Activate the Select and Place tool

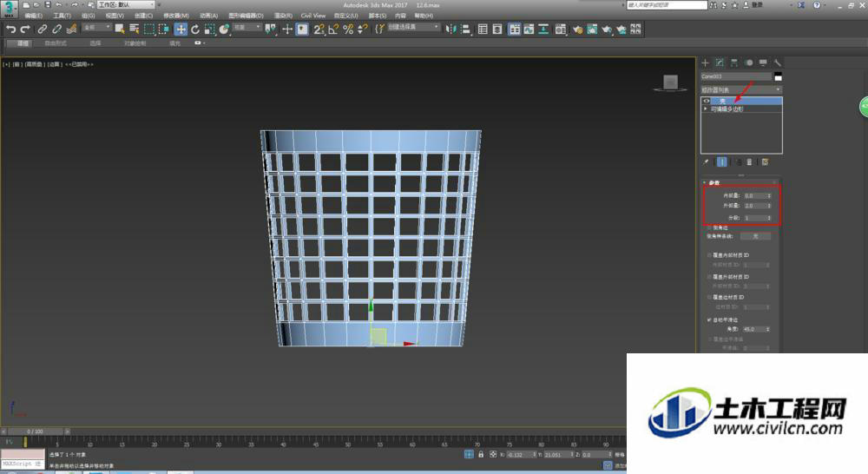[224, 30]
